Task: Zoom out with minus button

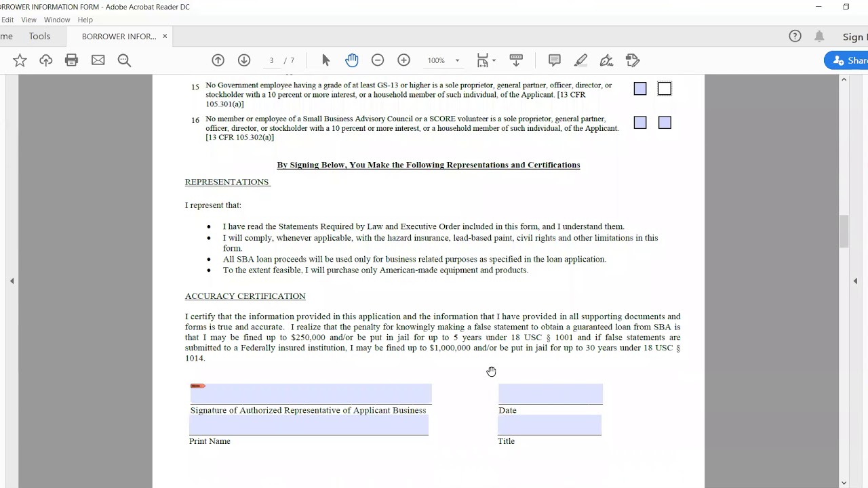Action: [378, 60]
